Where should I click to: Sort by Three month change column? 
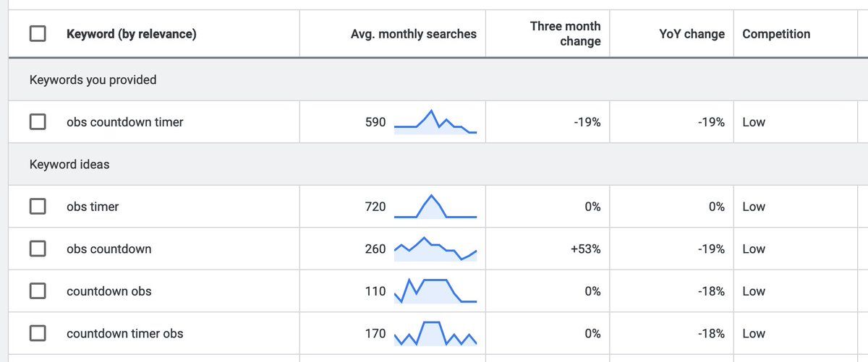(x=565, y=34)
